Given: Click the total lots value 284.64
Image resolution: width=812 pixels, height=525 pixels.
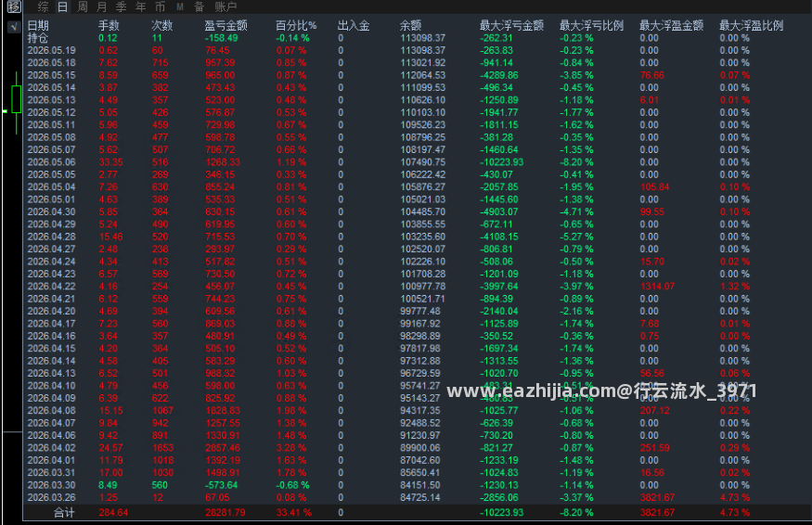Looking at the screenshot, I should [113, 513].
